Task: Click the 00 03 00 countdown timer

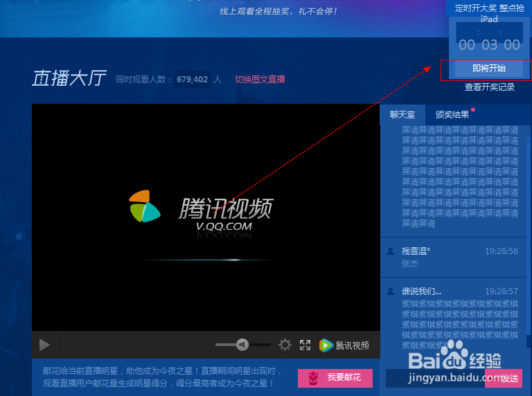Action: pyautogui.click(x=489, y=45)
